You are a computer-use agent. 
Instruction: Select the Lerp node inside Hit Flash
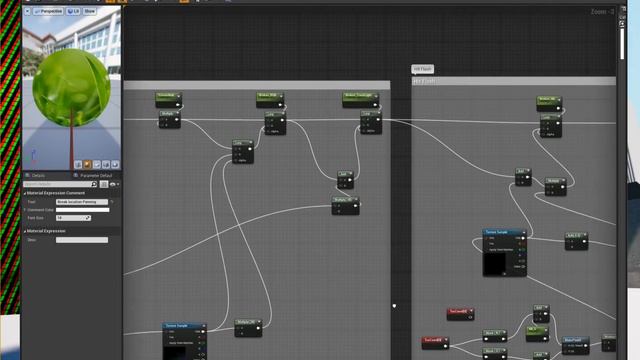pos(551,125)
